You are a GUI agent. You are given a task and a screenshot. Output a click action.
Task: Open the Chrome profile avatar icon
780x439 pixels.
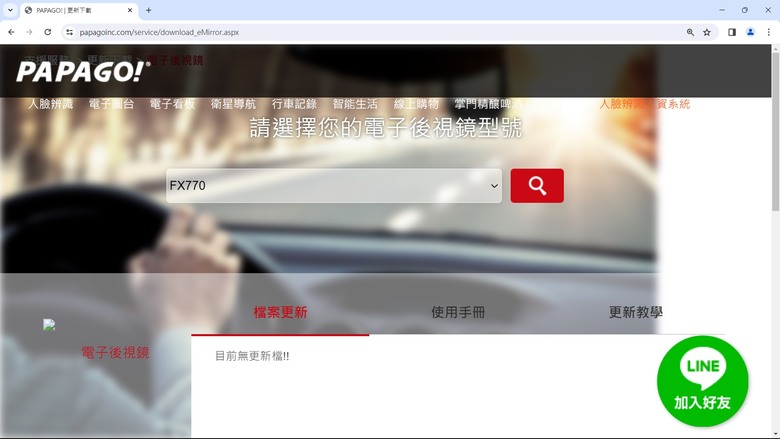[x=750, y=32]
